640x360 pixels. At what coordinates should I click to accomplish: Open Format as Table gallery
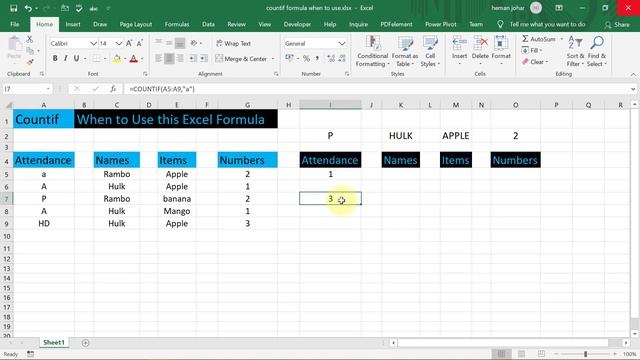tap(405, 51)
